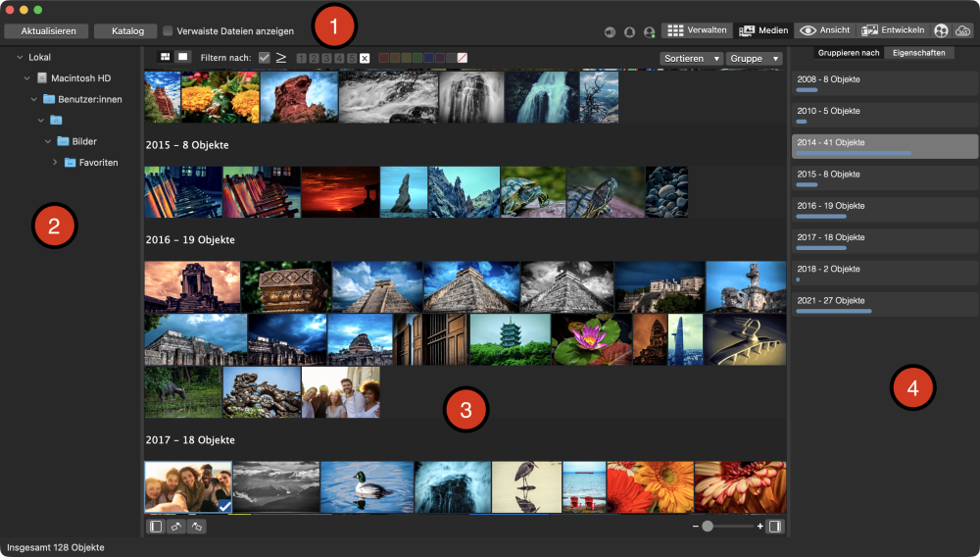Open the notification bell icon
The height and width of the screenshot is (557, 980).
629,31
